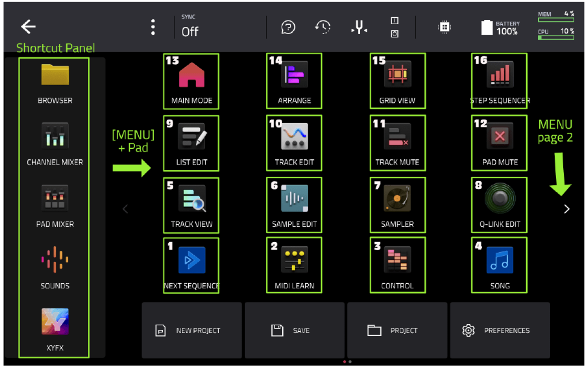The image size is (588, 370).
Task: Go to previous menu page chevron
Action: coord(125,209)
